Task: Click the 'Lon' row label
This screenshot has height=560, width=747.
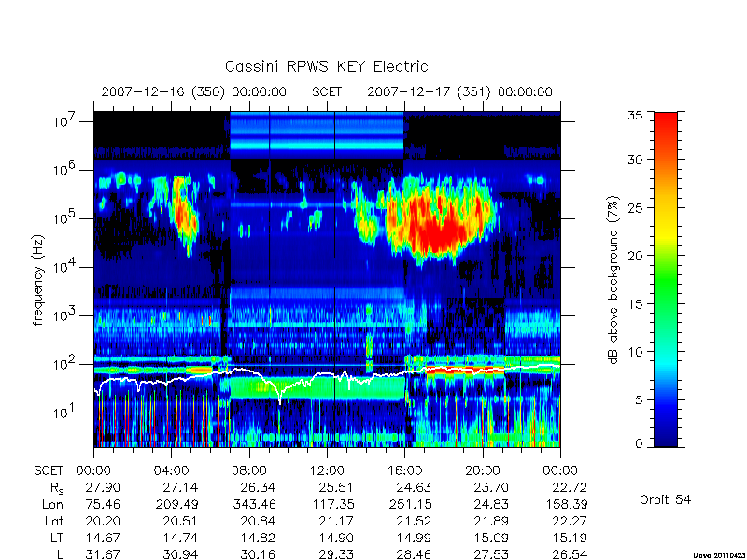Action: (53, 504)
